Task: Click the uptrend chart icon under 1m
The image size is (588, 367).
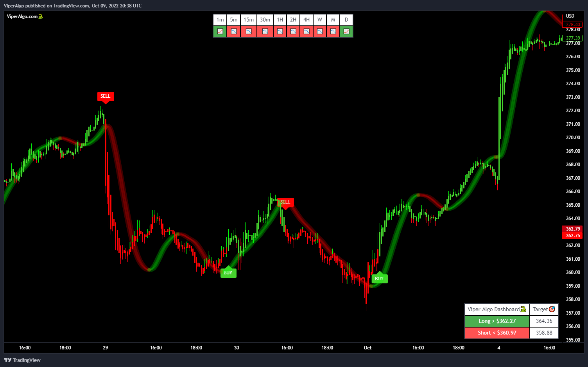Action: pos(220,31)
